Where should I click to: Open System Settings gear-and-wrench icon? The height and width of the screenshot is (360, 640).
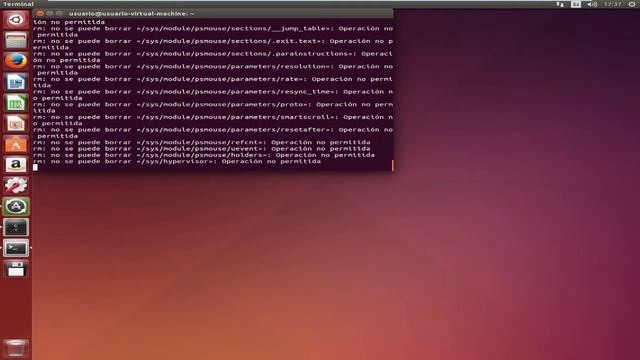coord(16,186)
